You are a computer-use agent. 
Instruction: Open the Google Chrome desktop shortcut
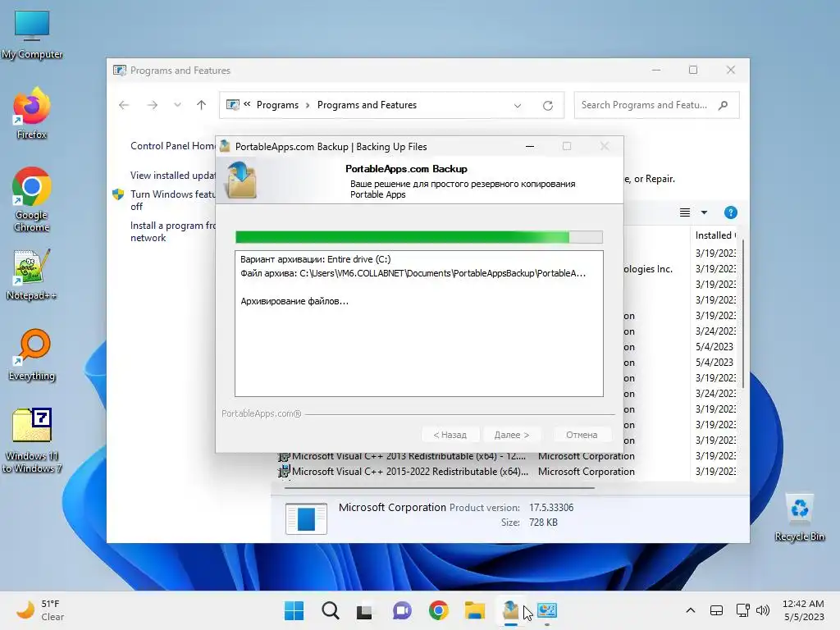[x=32, y=199]
